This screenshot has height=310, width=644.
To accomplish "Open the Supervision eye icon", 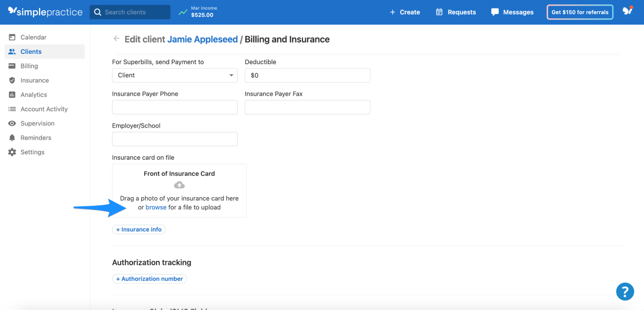I will (12, 123).
